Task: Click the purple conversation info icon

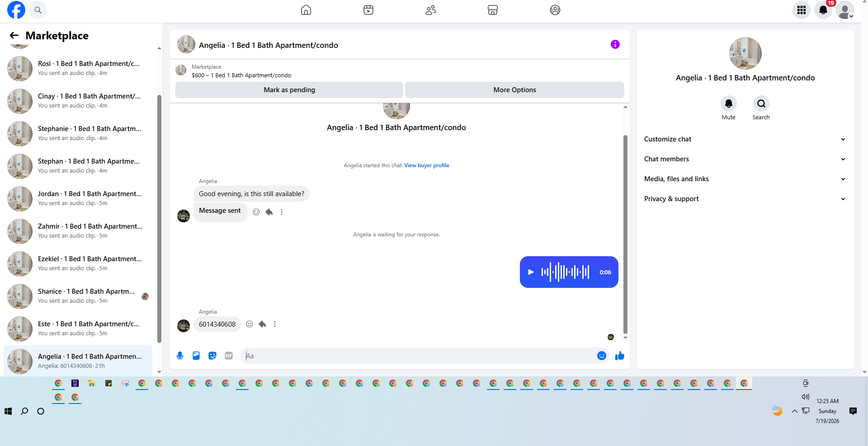Action: point(615,44)
